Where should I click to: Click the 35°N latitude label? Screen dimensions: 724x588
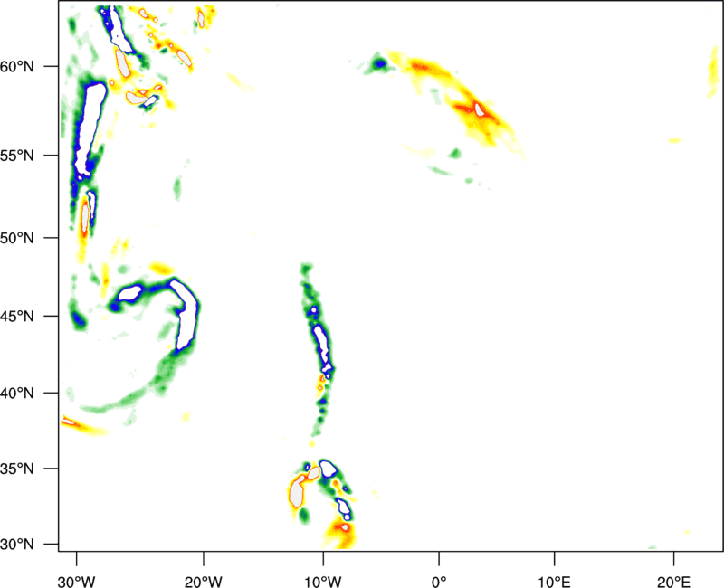(x=17, y=469)
